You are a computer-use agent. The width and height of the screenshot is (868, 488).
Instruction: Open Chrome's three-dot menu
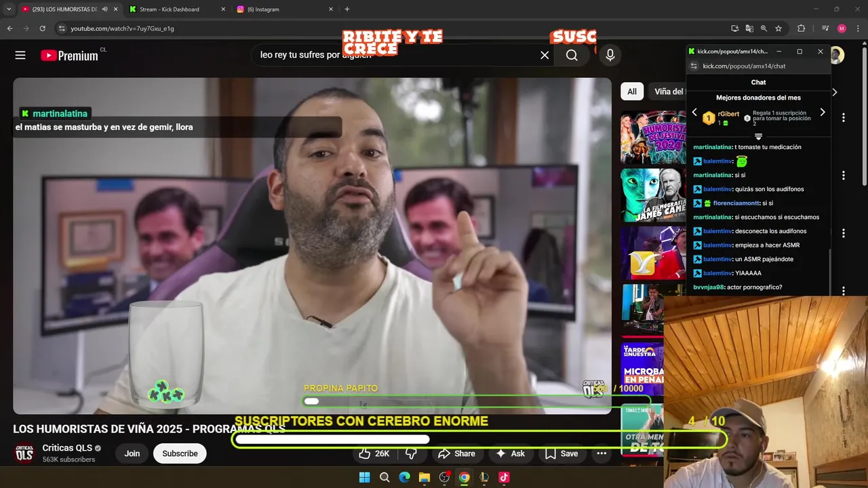[x=858, y=28]
